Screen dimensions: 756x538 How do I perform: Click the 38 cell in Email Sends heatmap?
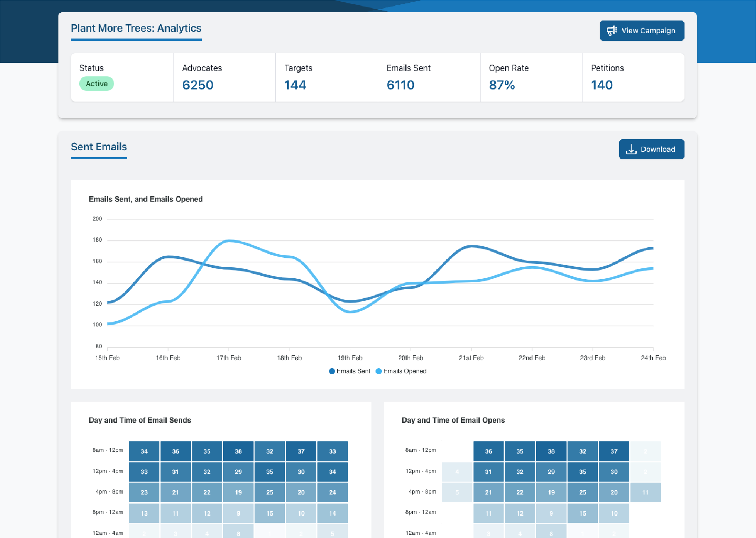(238, 451)
